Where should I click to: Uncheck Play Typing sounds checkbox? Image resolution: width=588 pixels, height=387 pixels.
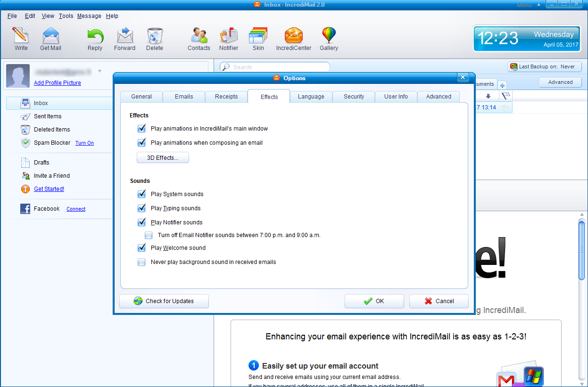(141, 208)
